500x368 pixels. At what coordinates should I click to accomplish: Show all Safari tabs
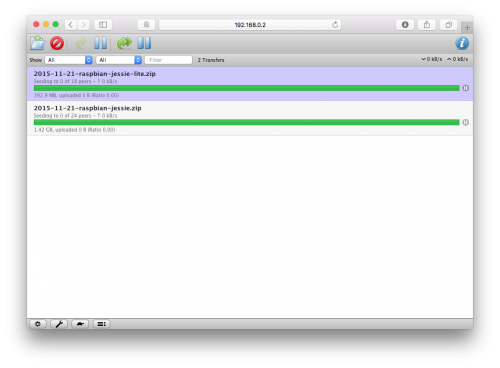tap(449, 25)
